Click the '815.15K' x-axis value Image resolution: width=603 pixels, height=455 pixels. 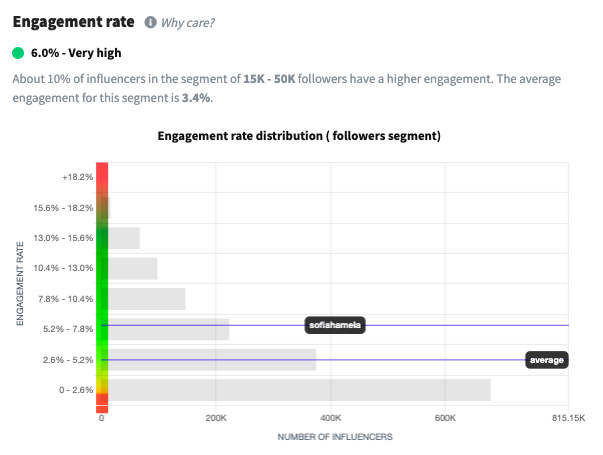pos(568,418)
